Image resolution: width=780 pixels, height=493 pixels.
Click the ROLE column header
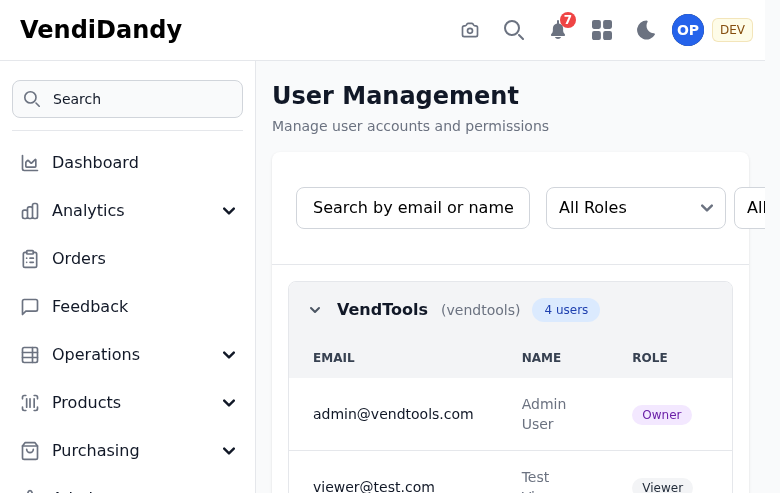[x=650, y=358]
